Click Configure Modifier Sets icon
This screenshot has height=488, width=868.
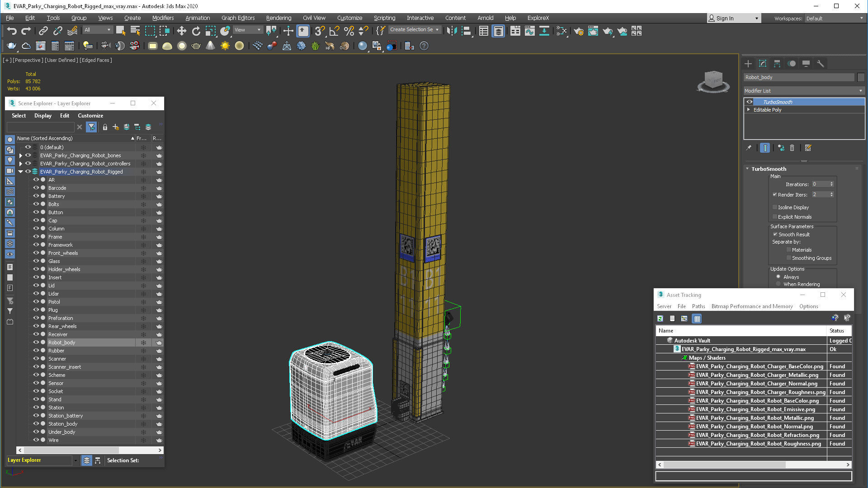tap(808, 148)
